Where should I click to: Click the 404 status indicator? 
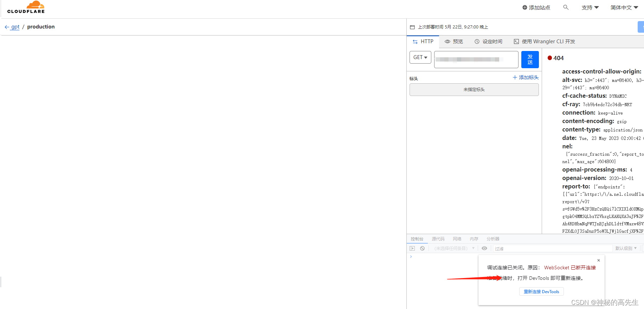tap(555, 58)
